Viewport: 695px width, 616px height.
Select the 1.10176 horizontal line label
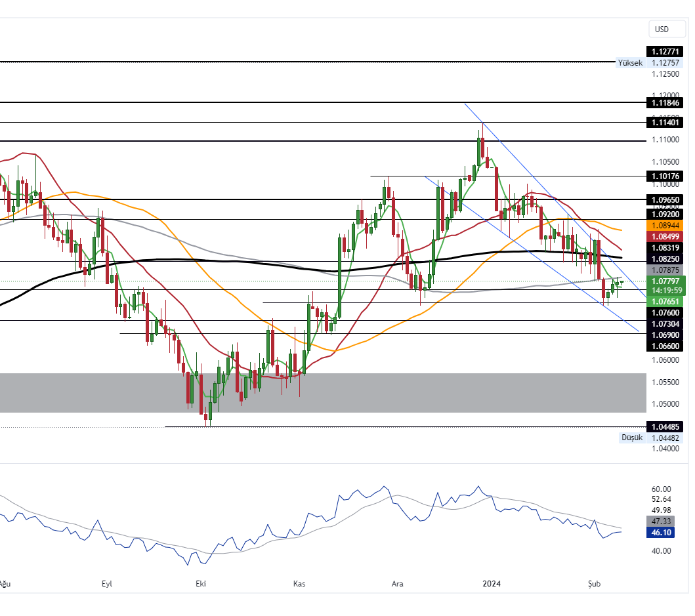pyautogui.click(x=665, y=176)
